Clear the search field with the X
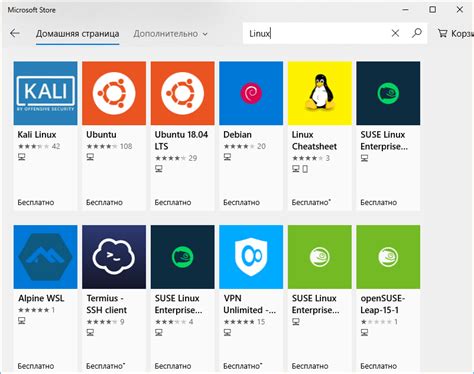Screen dimensions: 474x374 [395, 33]
